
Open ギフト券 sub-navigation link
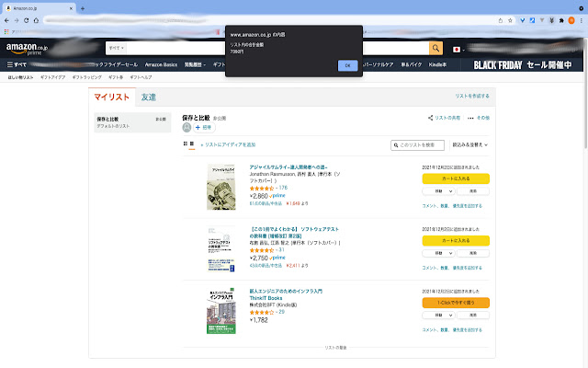click(x=116, y=77)
